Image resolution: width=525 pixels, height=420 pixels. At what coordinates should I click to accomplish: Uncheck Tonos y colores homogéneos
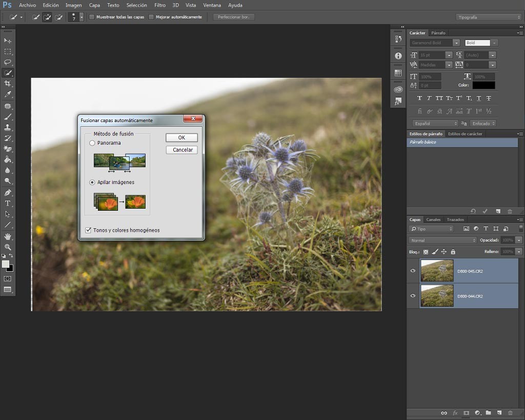(x=88, y=230)
